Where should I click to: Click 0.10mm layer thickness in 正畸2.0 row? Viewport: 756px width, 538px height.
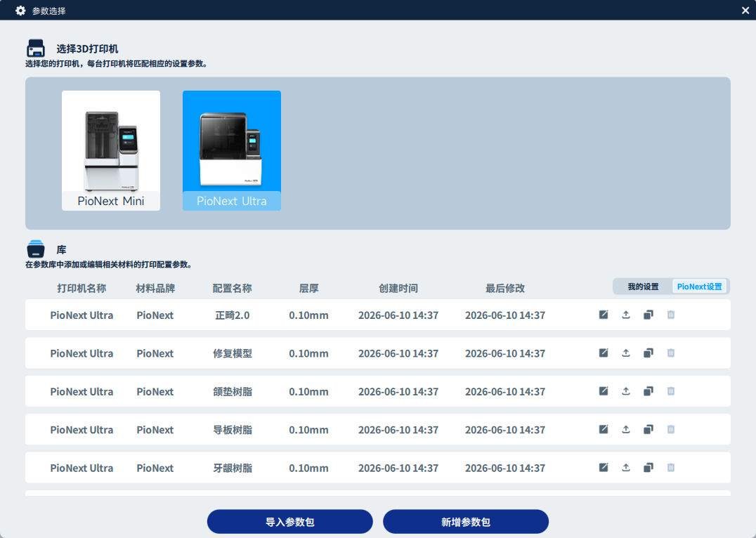(308, 315)
